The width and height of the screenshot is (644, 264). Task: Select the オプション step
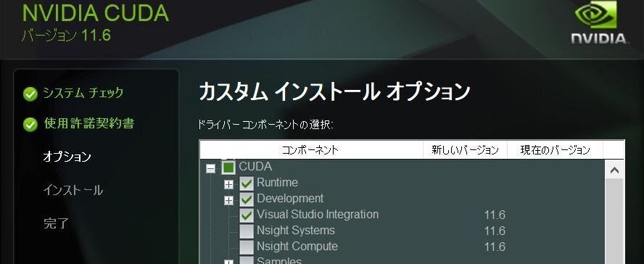click(x=67, y=157)
